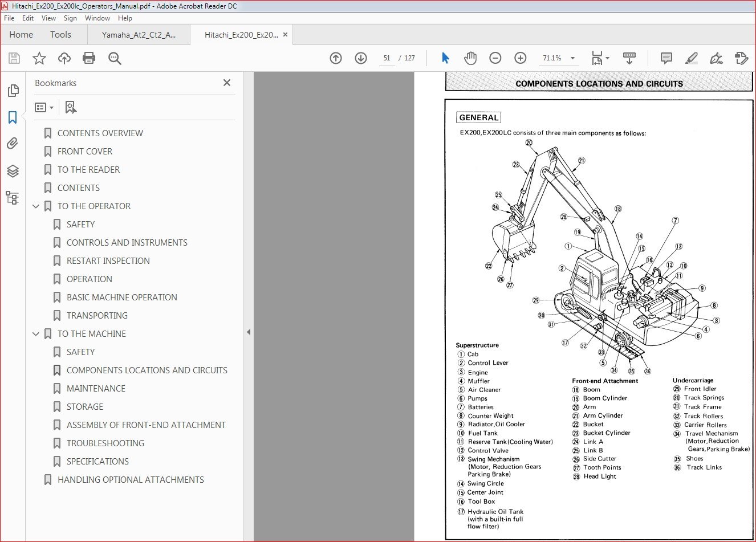Open the FRONT COVER bookmark
Viewport: 756px width, 542px height.
pyautogui.click(x=85, y=152)
